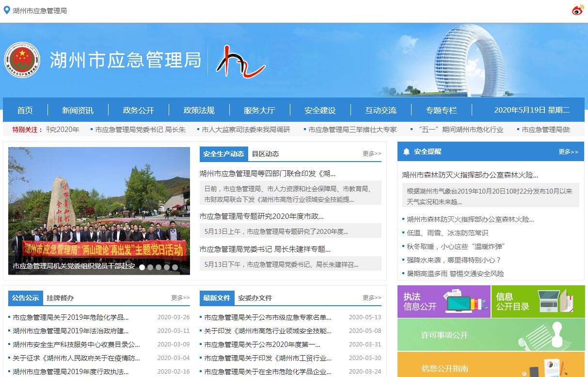Select the last carousel indicator dot
This screenshot has width=588, height=377.
(175, 267)
